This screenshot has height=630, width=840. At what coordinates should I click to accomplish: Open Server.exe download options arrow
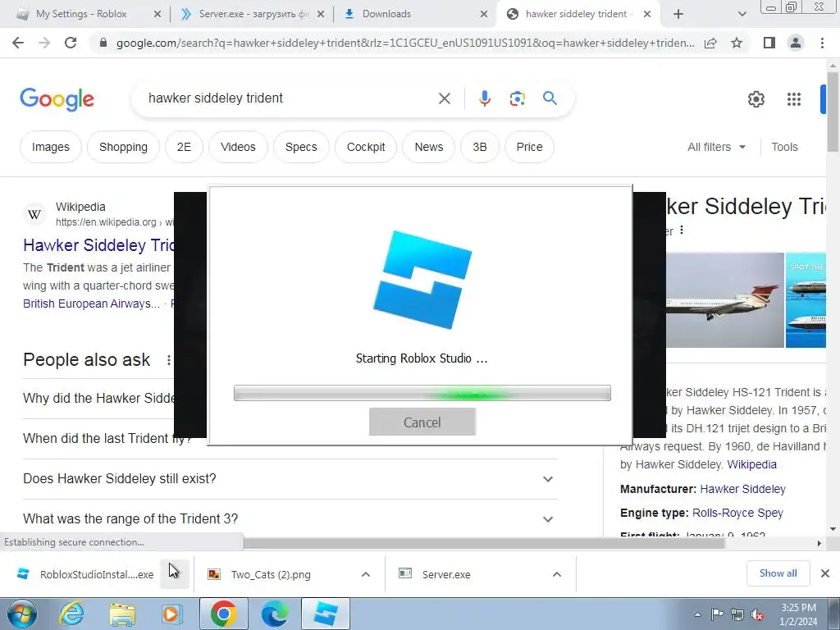pos(557,574)
